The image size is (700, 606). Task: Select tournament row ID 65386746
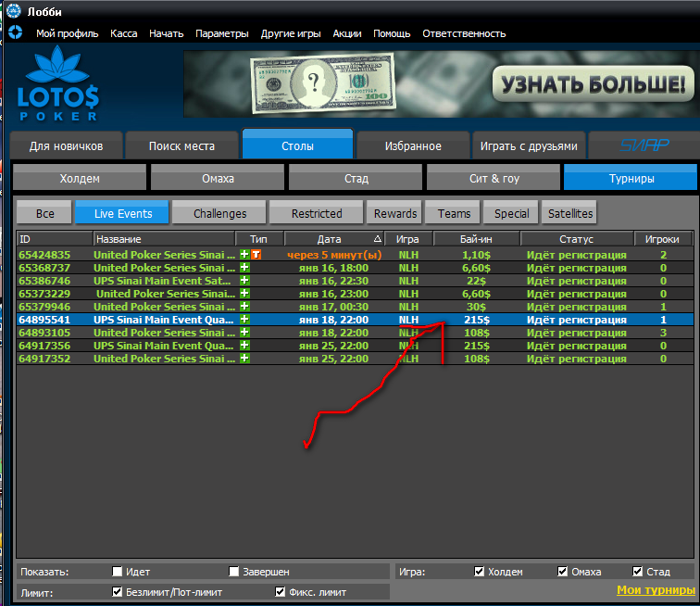[x=355, y=281]
